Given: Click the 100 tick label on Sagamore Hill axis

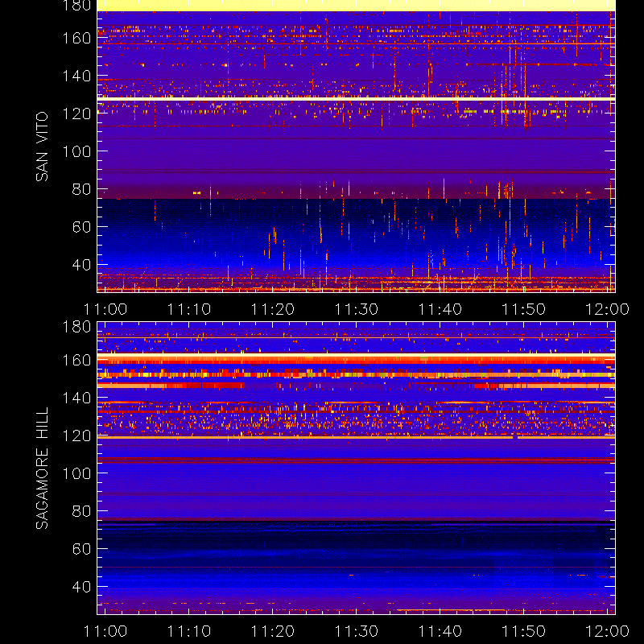Looking at the screenshot, I should (x=76, y=473).
